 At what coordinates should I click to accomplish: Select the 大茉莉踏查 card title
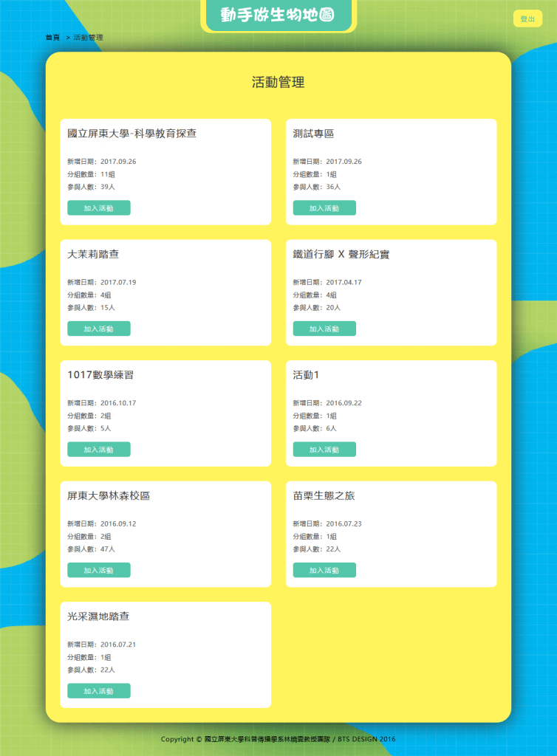93,254
